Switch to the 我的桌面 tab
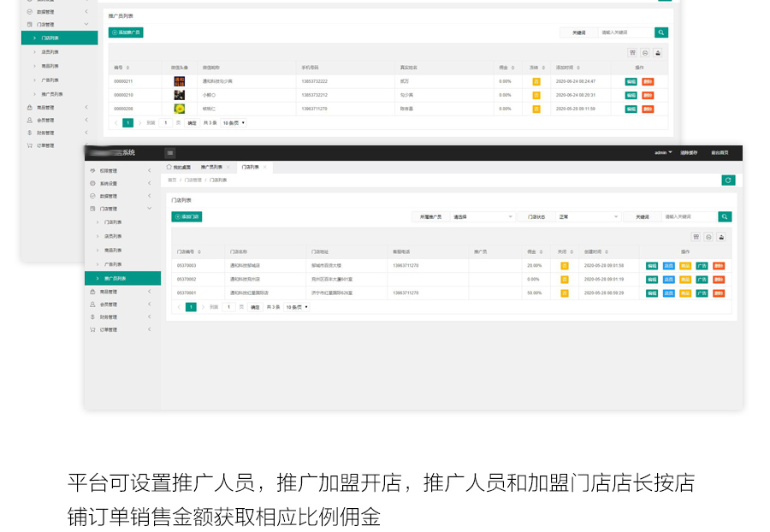The width and height of the screenshot is (770, 532). pos(179,167)
